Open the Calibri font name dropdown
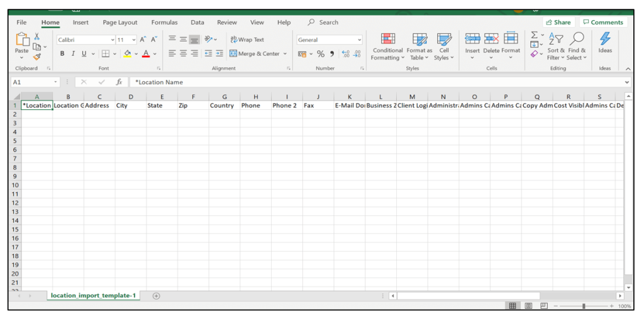 [x=113, y=40]
